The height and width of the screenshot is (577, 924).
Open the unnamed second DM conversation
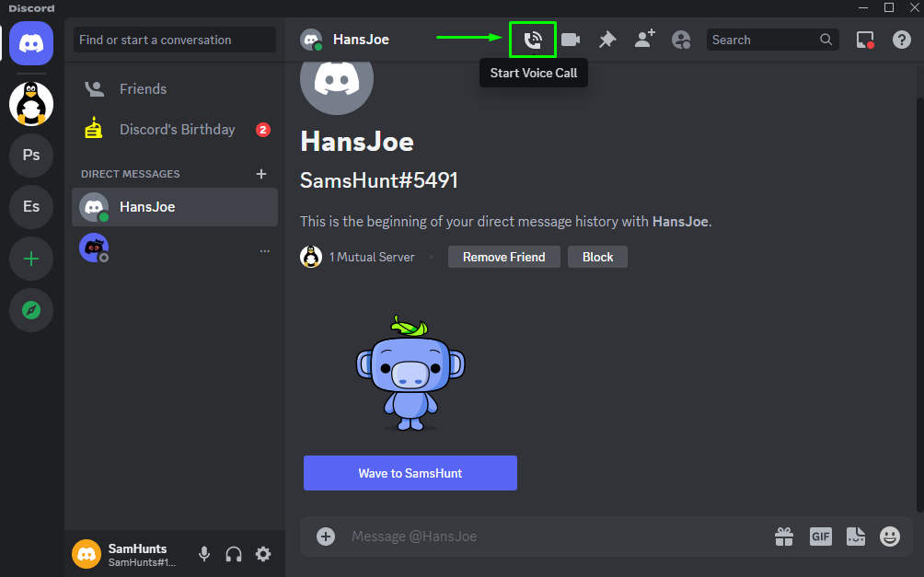tap(175, 248)
